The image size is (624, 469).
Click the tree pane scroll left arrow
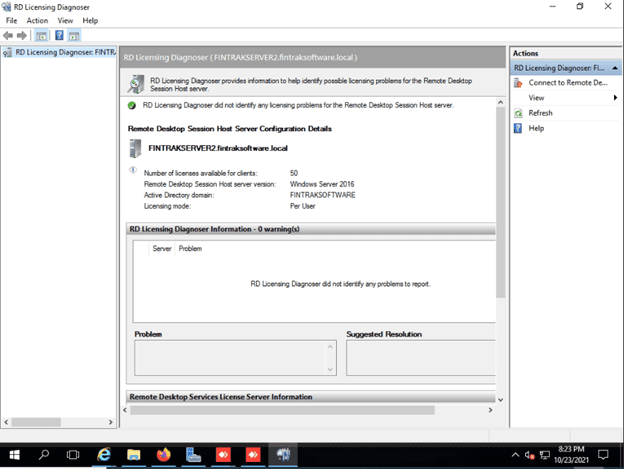coord(6,422)
